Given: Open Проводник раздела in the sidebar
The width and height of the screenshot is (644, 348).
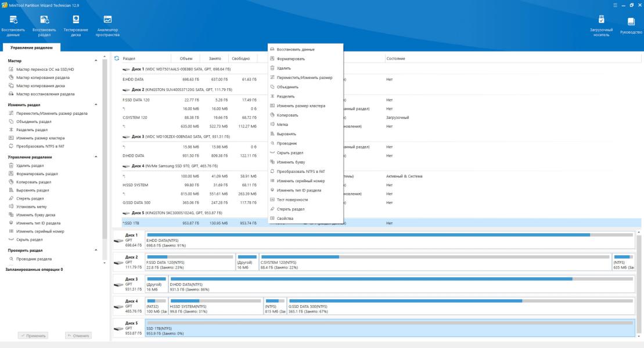Looking at the screenshot, I should click(x=30, y=259).
